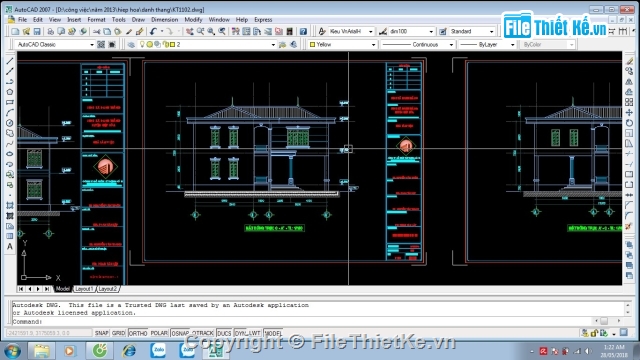Image resolution: width=640 pixels, height=360 pixels.
Task: Toggle OTRACK in the status bar
Action: (203, 333)
